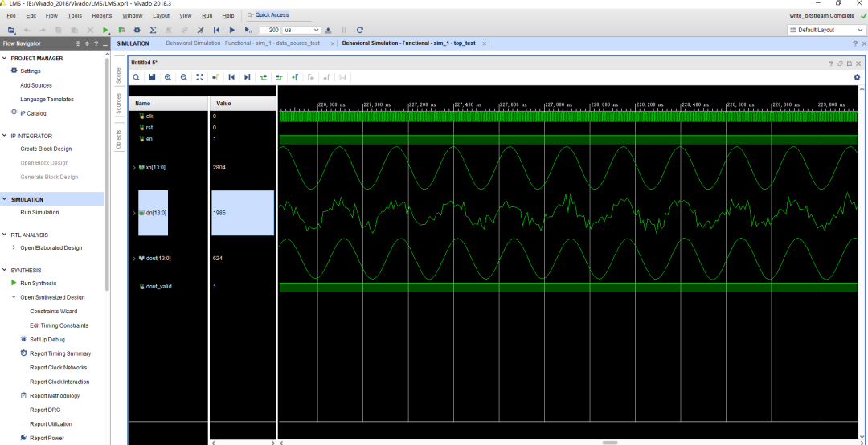Expand the dout[13:0] bus signal

tap(134, 258)
